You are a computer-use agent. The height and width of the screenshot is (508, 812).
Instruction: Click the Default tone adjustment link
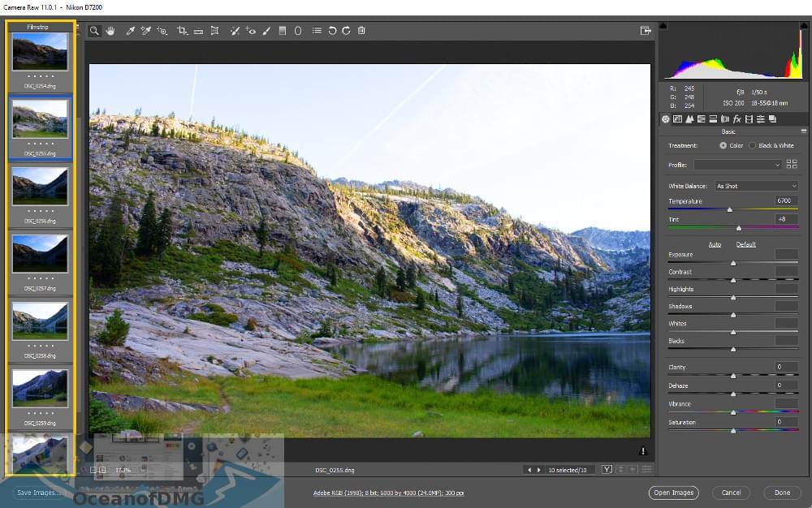745,244
